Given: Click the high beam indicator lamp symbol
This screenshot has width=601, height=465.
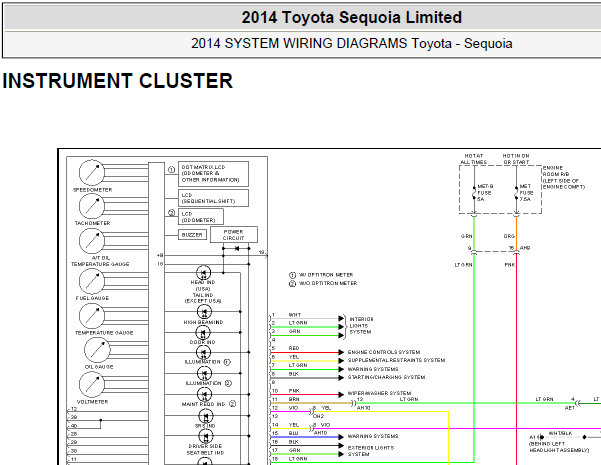Looking at the screenshot, I should pos(204,312).
